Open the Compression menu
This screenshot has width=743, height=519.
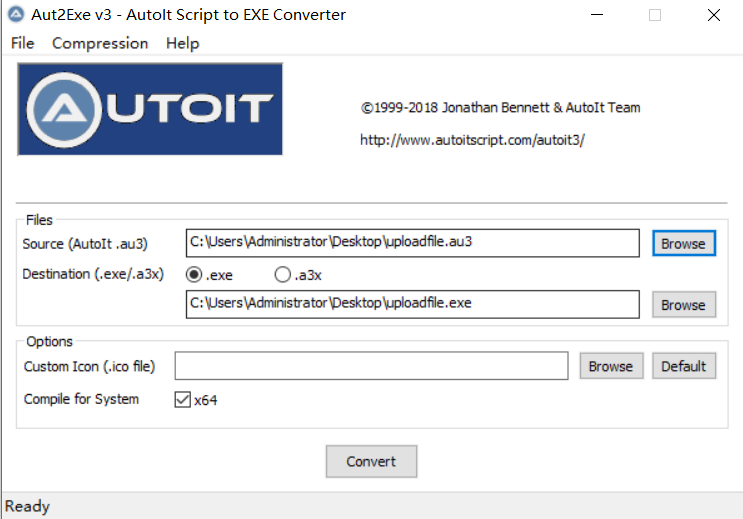tap(100, 43)
